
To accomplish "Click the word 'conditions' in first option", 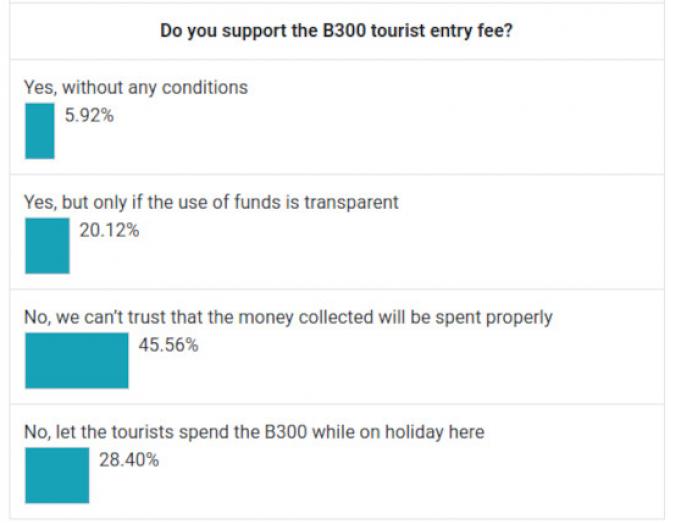I will (x=205, y=88).
